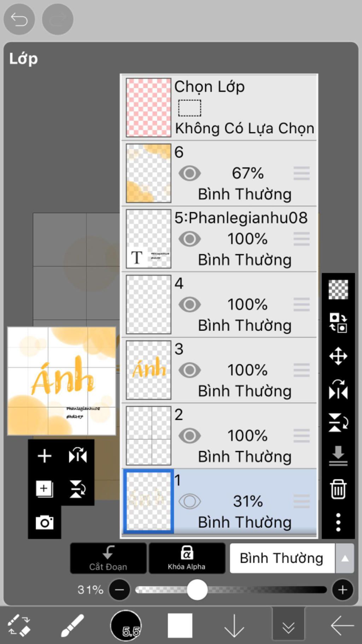Add a new layer with plus icon

tap(45, 456)
